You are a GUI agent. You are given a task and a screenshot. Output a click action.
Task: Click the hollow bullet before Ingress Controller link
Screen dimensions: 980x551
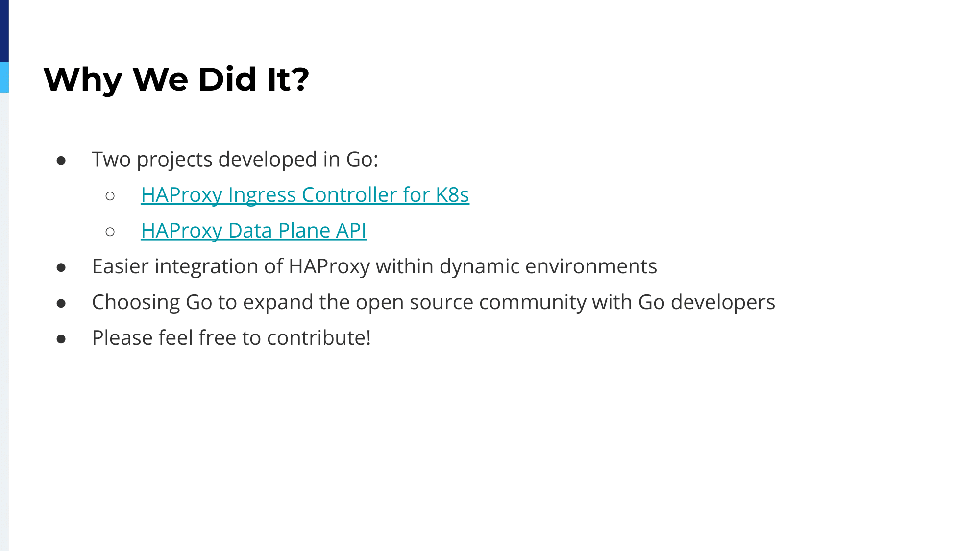coord(110,196)
